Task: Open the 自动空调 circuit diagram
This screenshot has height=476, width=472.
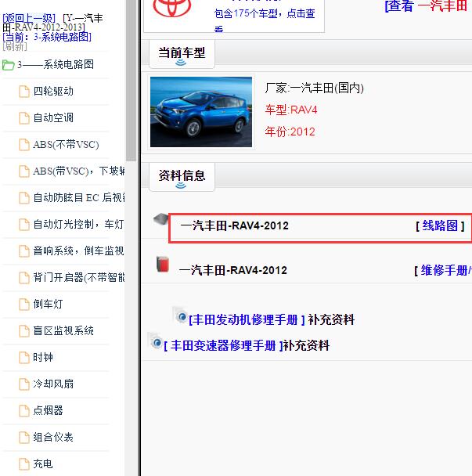Action: tap(53, 117)
